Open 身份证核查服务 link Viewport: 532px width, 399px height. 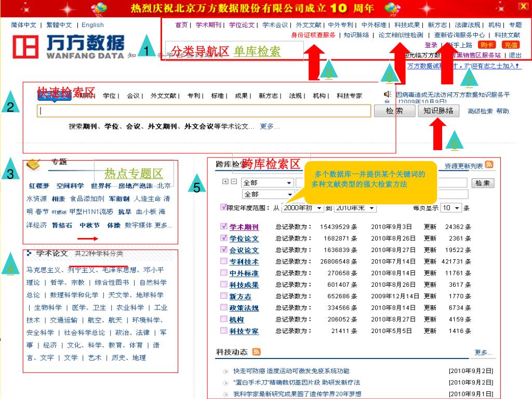tap(313, 35)
